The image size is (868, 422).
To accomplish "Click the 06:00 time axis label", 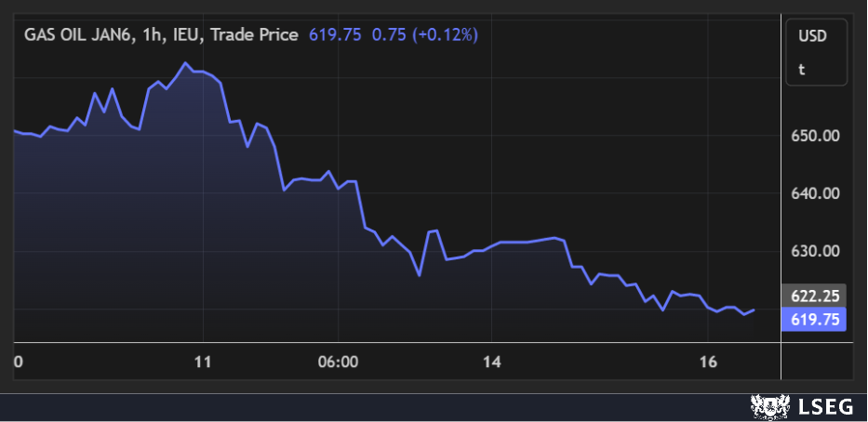I will pos(338,361).
